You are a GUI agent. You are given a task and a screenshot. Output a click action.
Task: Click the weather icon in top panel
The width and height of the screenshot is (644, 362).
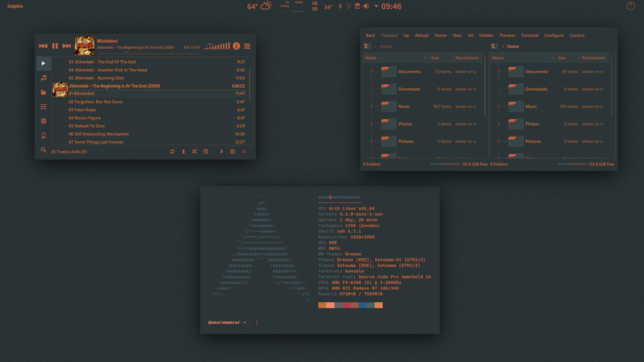[266, 6]
